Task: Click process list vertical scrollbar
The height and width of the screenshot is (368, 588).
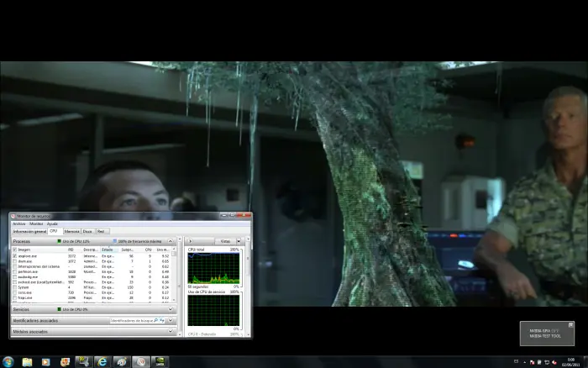Action: pyautogui.click(x=174, y=275)
